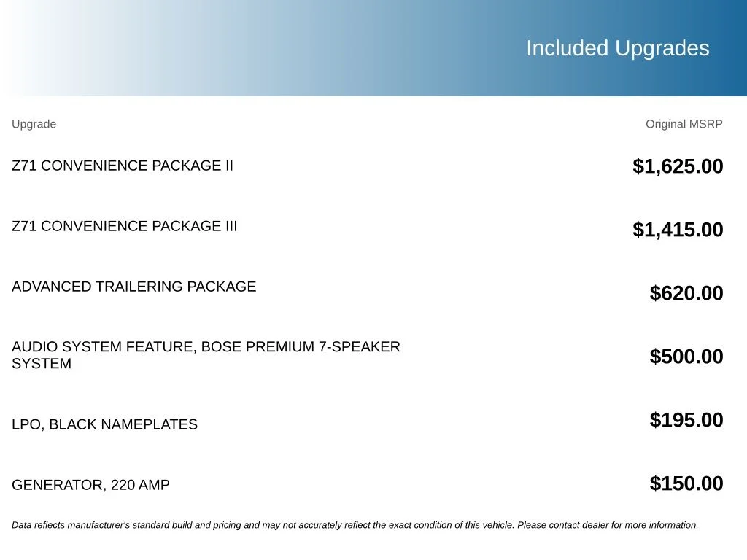Image resolution: width=747 pixels, height=560 pixels.
Task: Click the word SYSTEM on wrapped line
Action: tap(42, 364)
